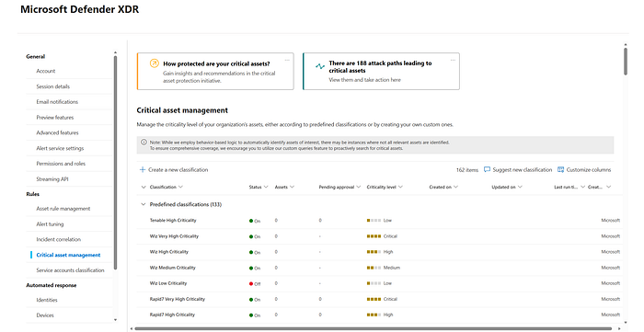Viewport: 644px width, 332px height.
Task: Click criticality bars for Tenable High Criticality
Action: (x=374, y=221)
